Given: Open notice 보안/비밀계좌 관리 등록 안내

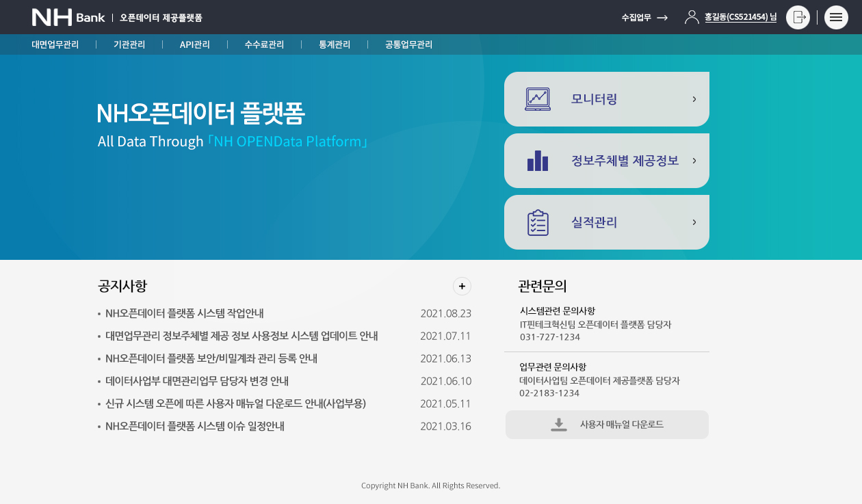Looking at the screenshot, I should coord(211,358).
